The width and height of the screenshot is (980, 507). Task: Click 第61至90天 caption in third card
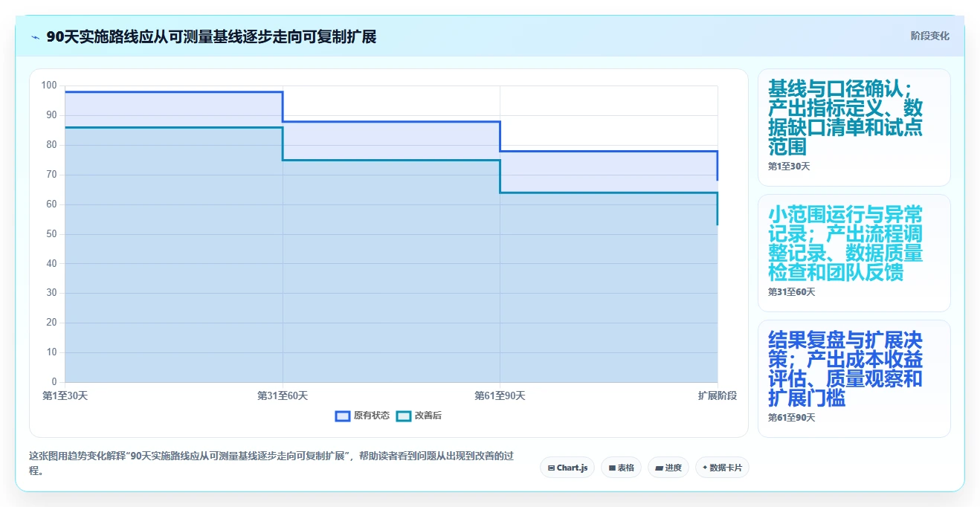pos(792,418)
